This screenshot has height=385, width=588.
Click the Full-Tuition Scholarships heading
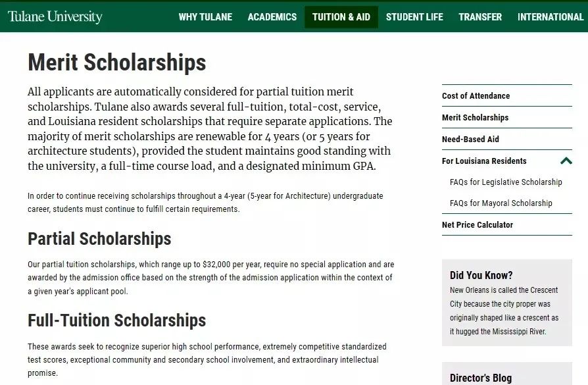tap(116, 321)
